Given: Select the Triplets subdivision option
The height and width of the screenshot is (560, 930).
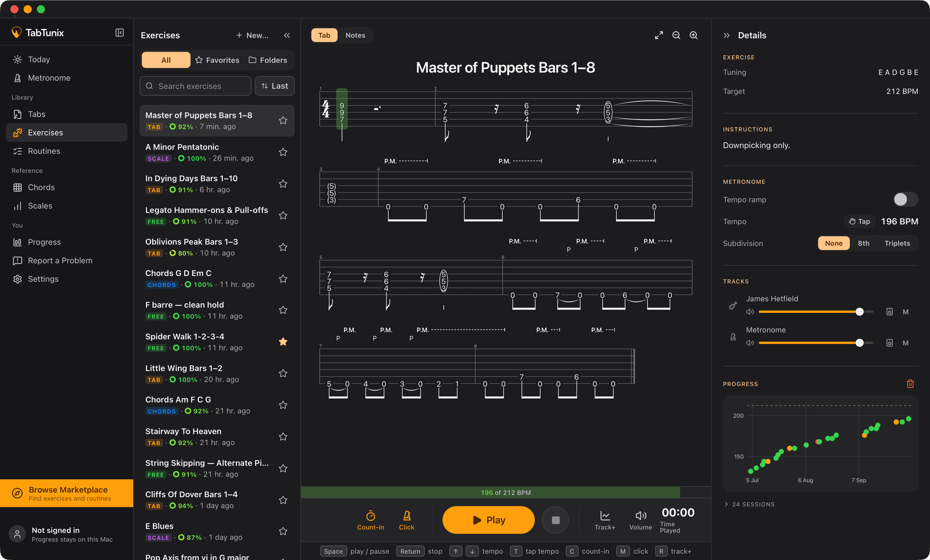Looking at the screenshot, I should [897, 243].
